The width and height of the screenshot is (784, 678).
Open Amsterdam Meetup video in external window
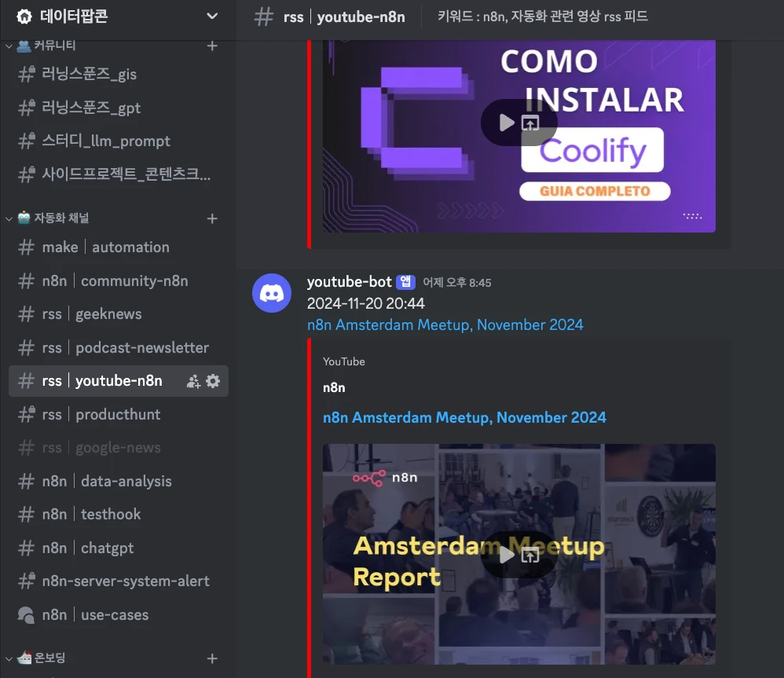(530, 555)
